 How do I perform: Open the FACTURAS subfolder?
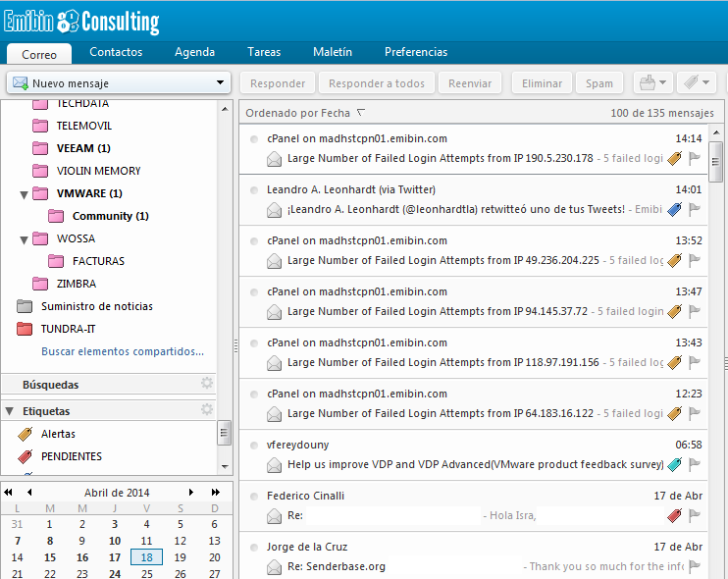98,261
